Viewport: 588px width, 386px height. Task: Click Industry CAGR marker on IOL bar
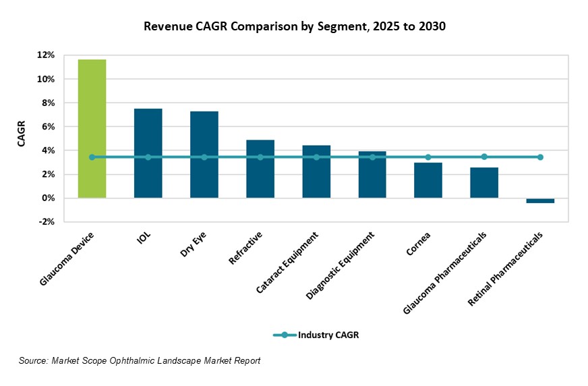click(x=148, y=157)
